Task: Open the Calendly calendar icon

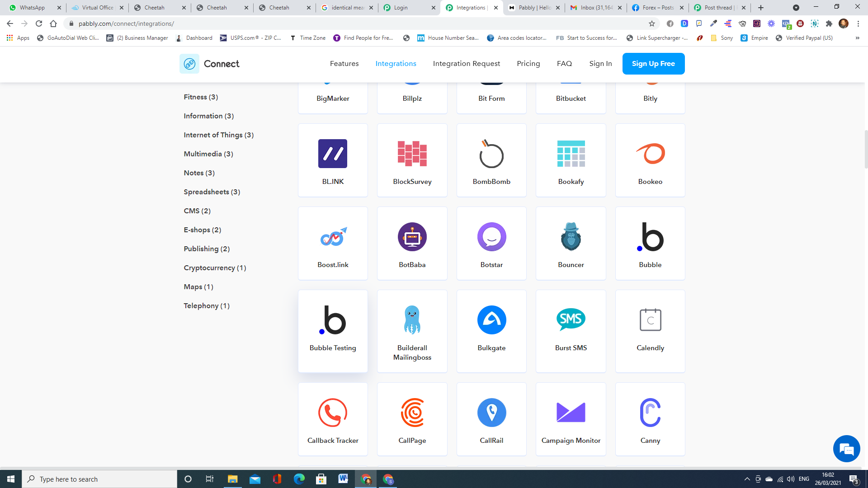Action: coord(650,320)
